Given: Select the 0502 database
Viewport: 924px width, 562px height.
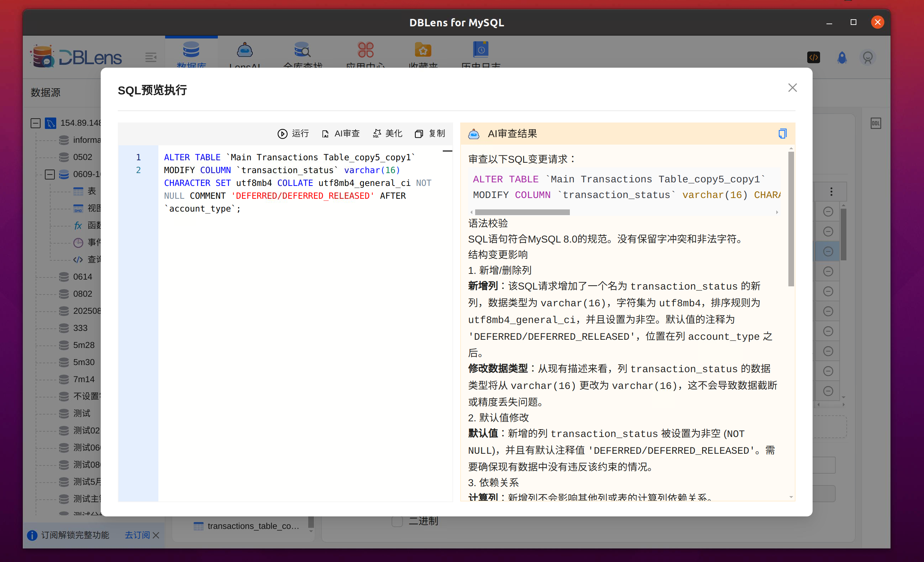Looking at the screenshot, I should click(x=76, y=157).
